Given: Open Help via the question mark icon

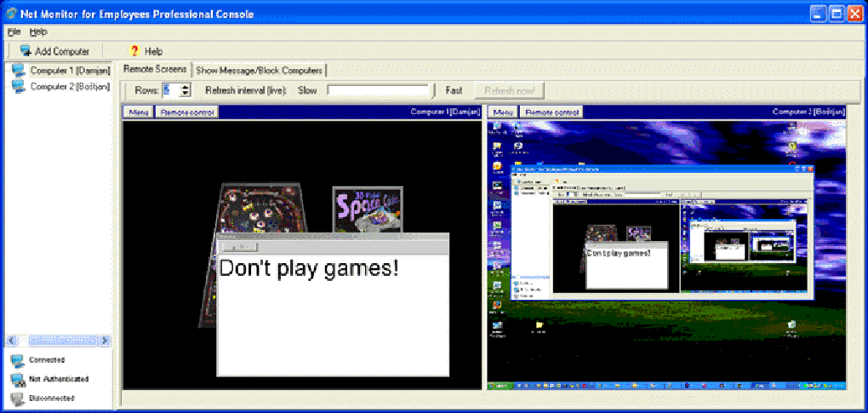Looking at the screenshot, I should pos(134,51).
